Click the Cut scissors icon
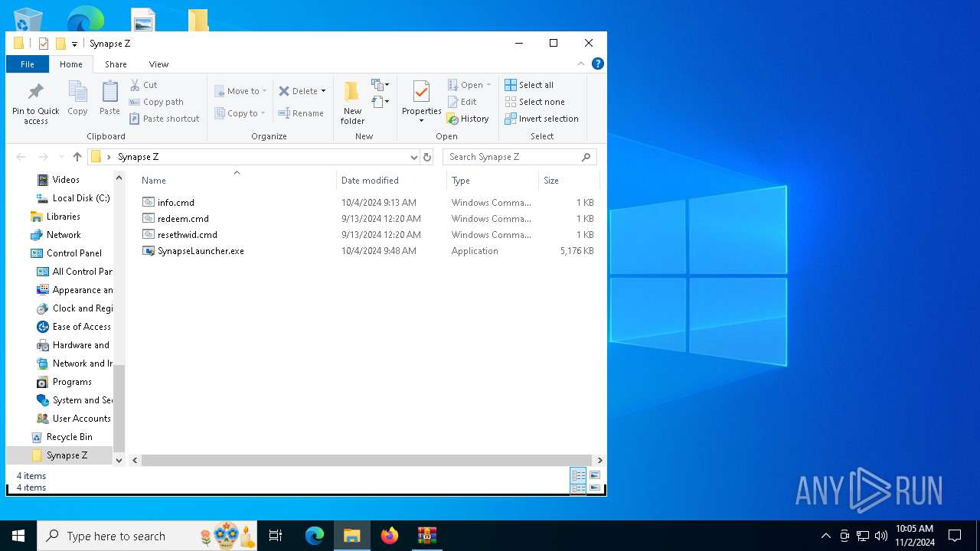The height and width of the screenshot is (551, 980). (135, 85)
